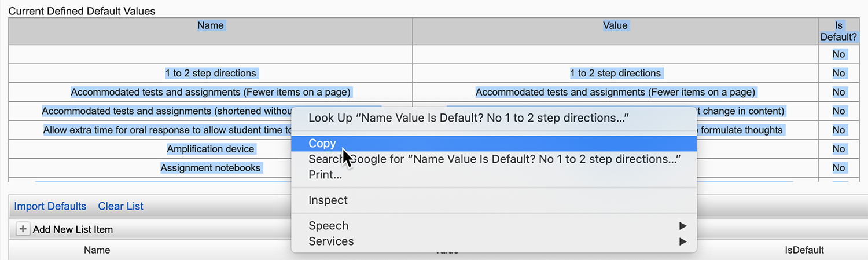This screenshot has height=260, width=868.
Task: Open Inspect from the context menu
Action: 328,200
